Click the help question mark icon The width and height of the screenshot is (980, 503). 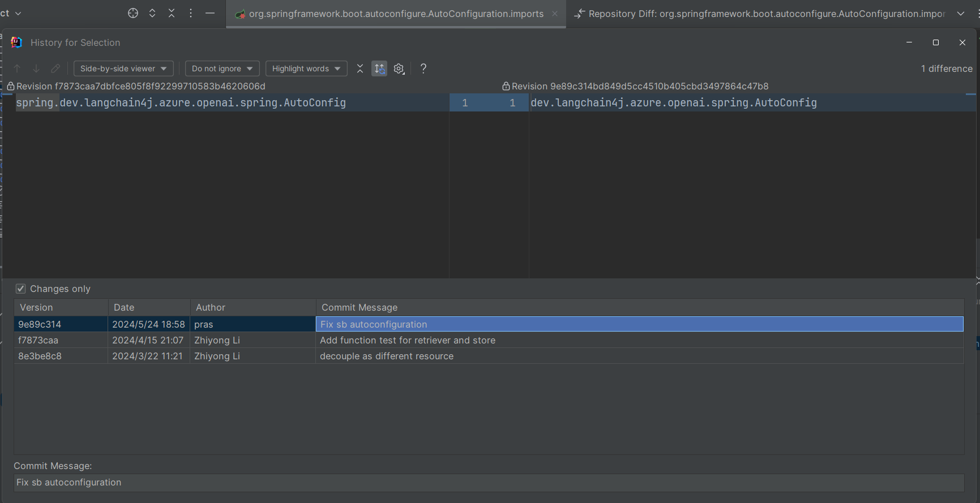coord(423,68)
